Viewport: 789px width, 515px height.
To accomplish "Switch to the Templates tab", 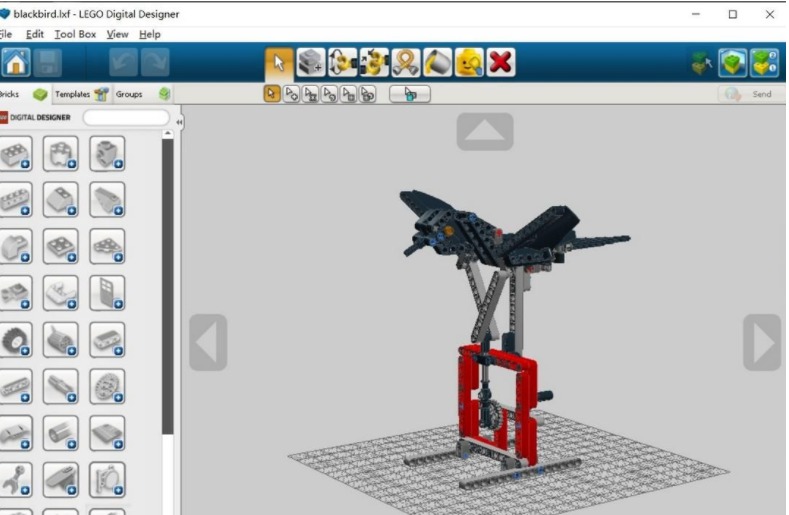I will tap(80, 94).
